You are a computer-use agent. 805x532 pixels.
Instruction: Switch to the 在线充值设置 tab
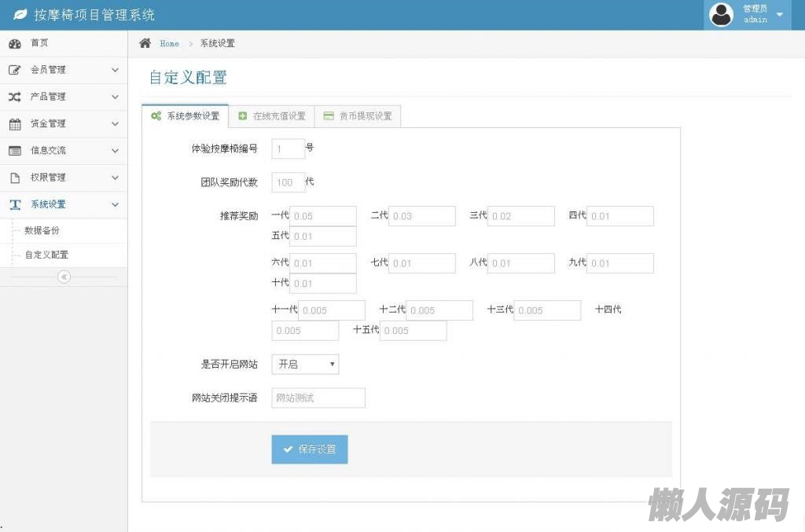point(271,116)
